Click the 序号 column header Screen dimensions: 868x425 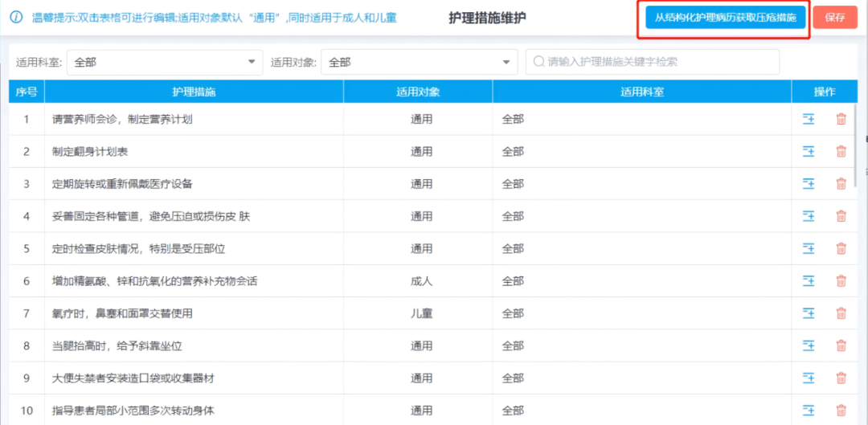click(26, 92)
